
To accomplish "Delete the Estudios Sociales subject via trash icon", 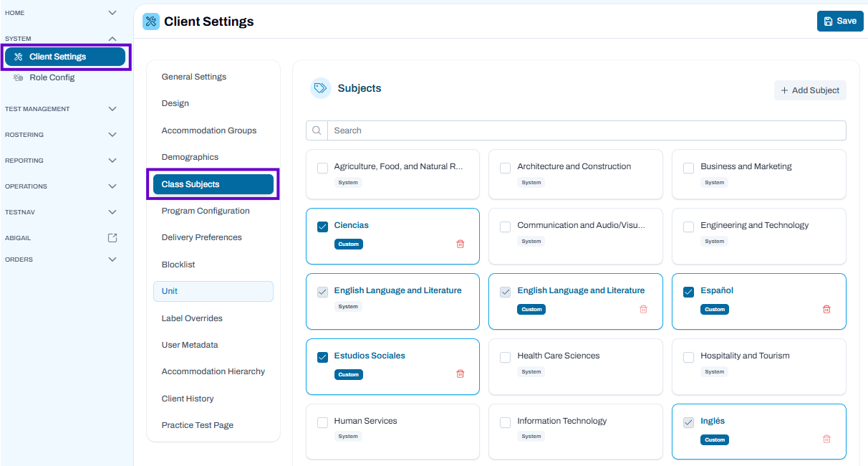I will [x=460, y=374].
